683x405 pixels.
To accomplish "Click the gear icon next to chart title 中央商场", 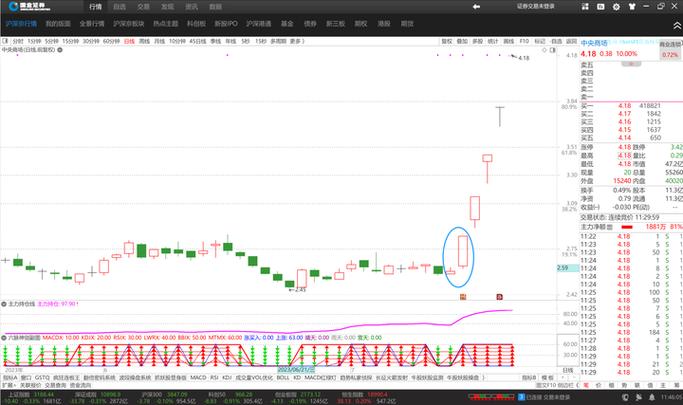I will [60, 50].
